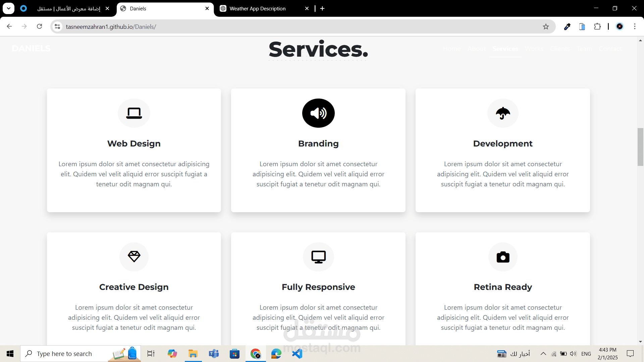Image resolution: width=644 pixels, height=362 pixels.
Task: Click the camera icon for Retina Ready
Action: pyautogui.click(x=503, y=257)
